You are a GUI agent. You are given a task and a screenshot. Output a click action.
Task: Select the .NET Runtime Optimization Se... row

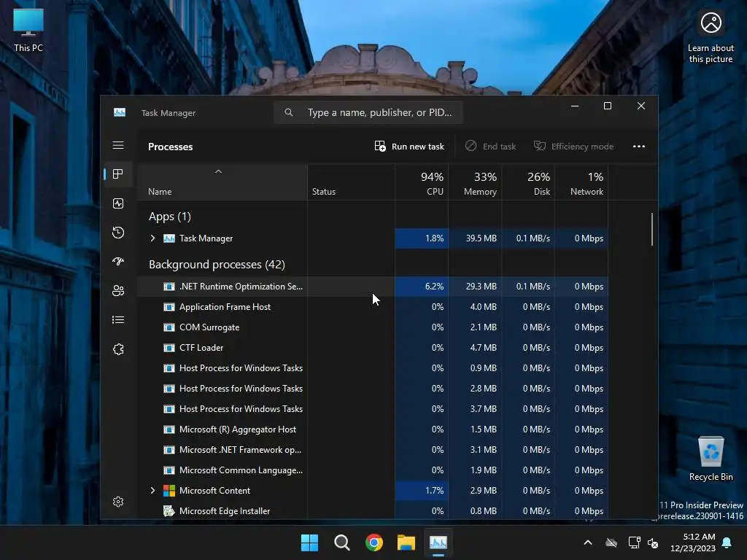tap(373, 286)
